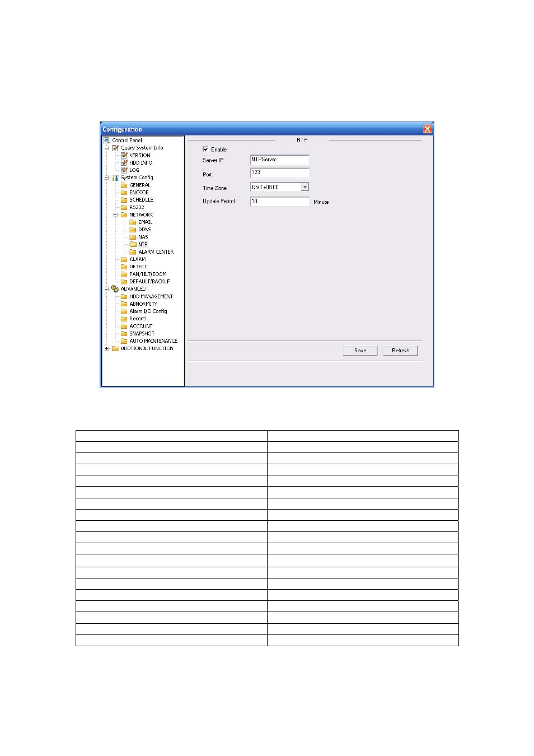This screenshot has width=534, height=756.
Task: Click the Update Period input field
Action: [280, 202]
